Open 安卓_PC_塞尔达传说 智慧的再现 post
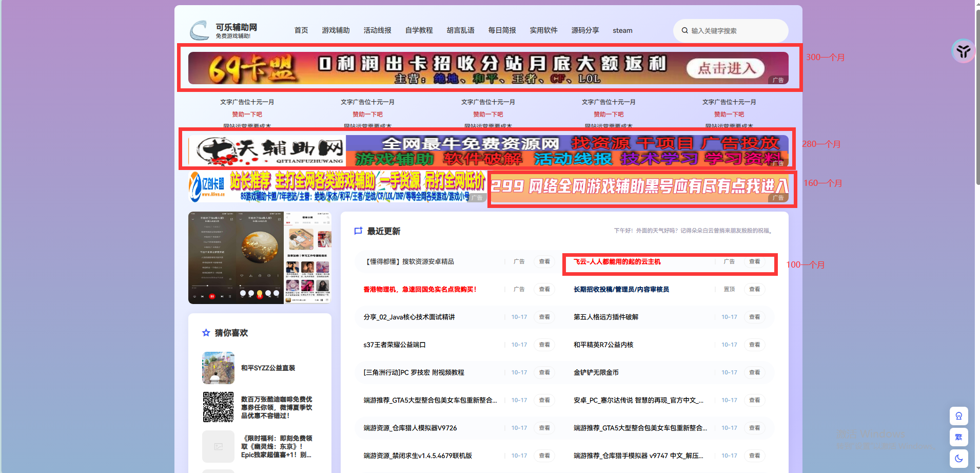980x473 pixels. [x=638, y=400]
